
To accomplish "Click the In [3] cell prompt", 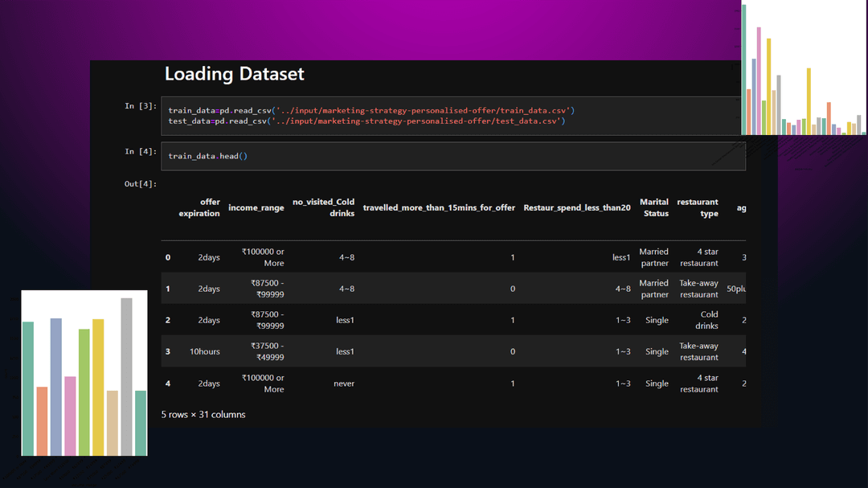I will pos(141,106).
